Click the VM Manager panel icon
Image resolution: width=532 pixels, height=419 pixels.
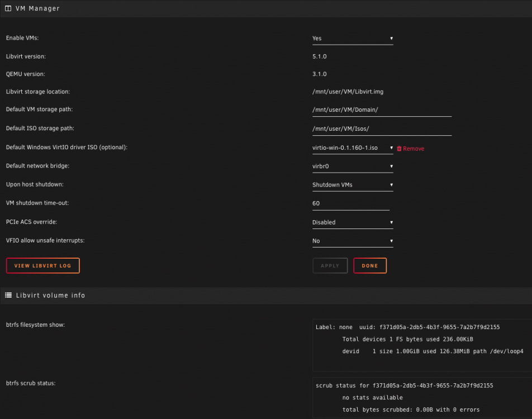click(x=8, y=8)
